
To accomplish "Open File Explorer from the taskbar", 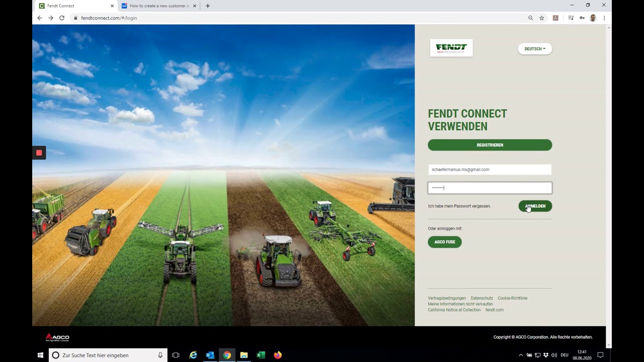I will point(244,355).
